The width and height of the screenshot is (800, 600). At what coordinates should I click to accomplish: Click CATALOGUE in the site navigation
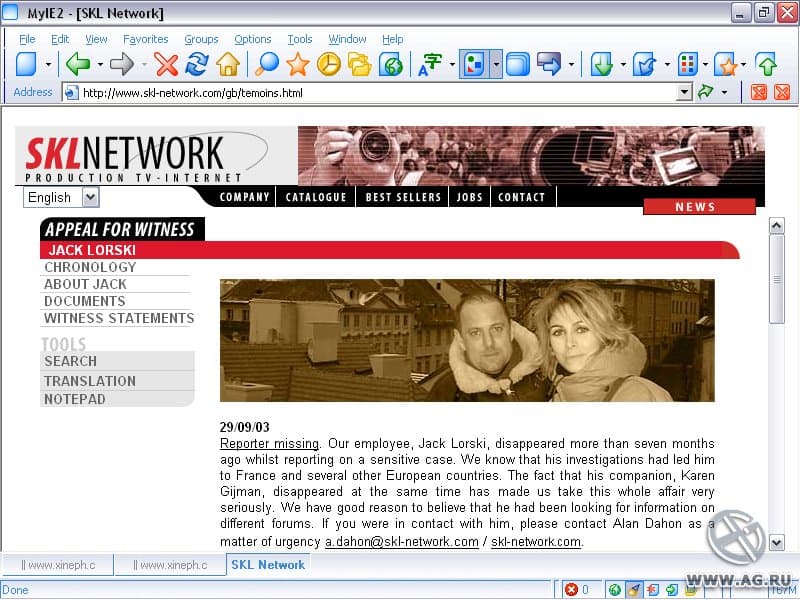[316, 197]
